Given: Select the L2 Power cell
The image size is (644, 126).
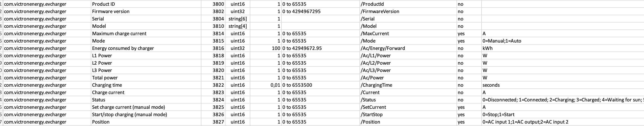Looking at the screenshot, I should [x=146, y=63].
